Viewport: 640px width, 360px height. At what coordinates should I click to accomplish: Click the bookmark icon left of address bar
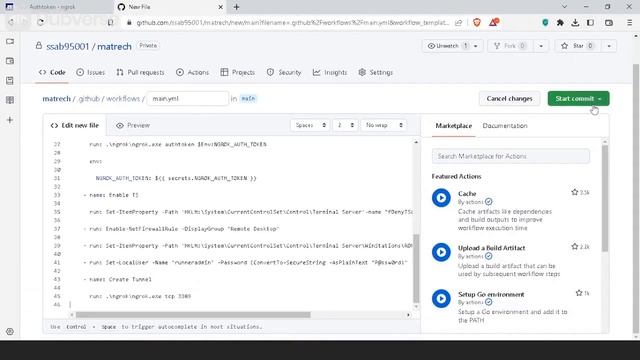[111, 22]
